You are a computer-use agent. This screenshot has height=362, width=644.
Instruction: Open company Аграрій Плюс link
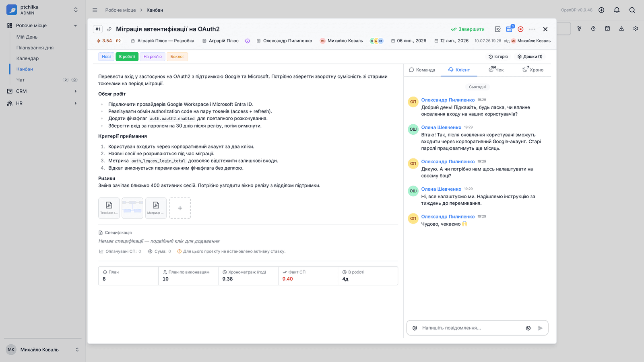tap(220, 41)
